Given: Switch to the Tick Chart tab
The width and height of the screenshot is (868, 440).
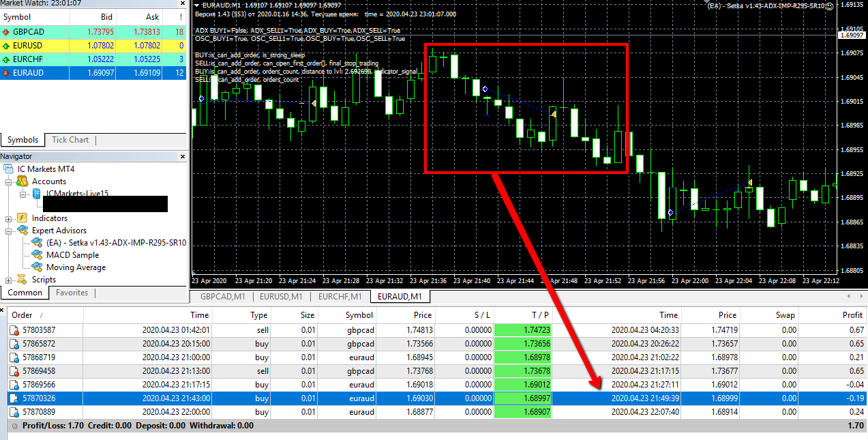Looking at the screenshot, I should 70,140.
